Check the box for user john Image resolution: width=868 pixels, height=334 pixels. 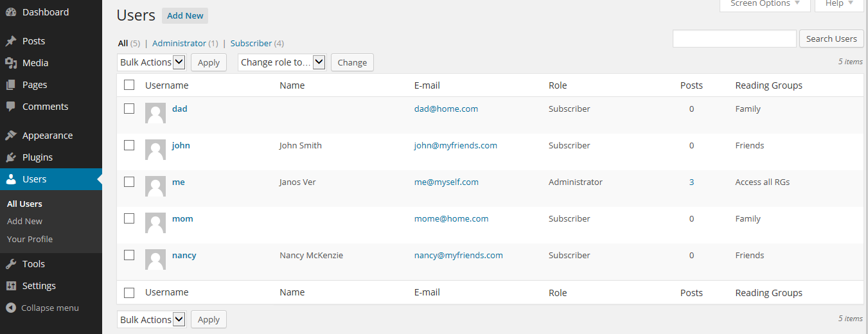click(129, 145)
